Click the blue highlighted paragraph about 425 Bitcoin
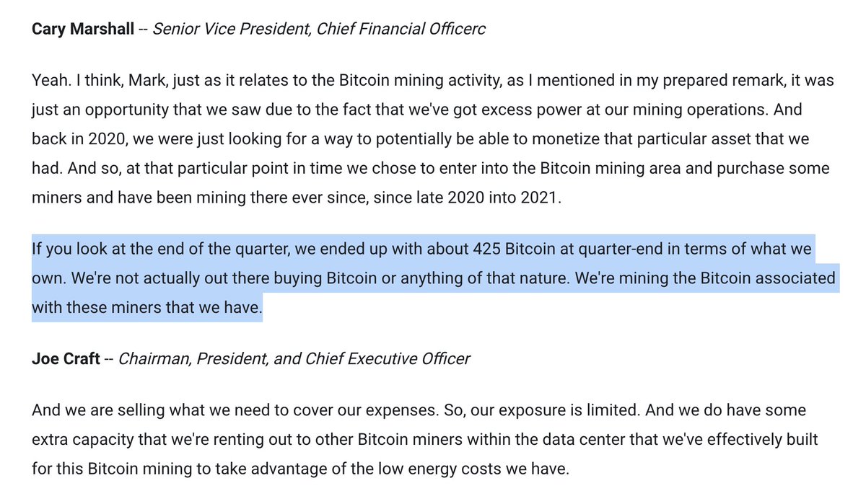Image resolution: width=866 pixels, height=504 pixels. click(433, 277)
